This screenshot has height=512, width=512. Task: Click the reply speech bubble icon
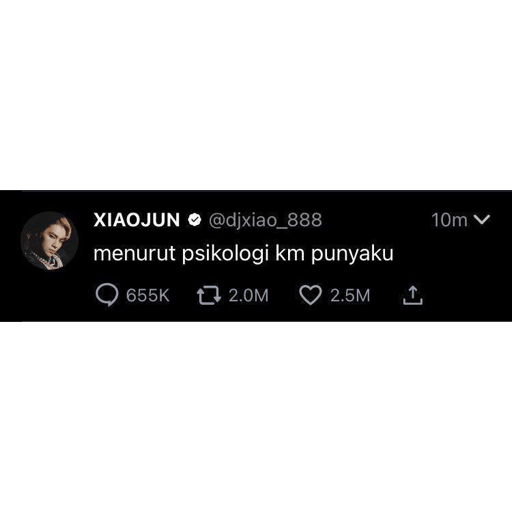point(107,295)
